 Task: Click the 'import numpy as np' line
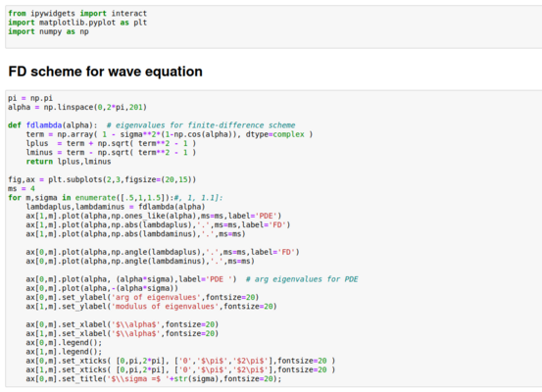(x=48, y=31)
